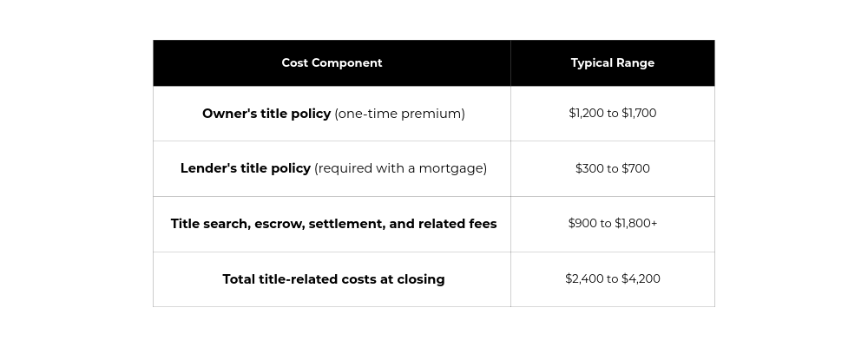Click the $4,200 total upper amount
This screenshot has width=868, height=347.
click(641, 279)
